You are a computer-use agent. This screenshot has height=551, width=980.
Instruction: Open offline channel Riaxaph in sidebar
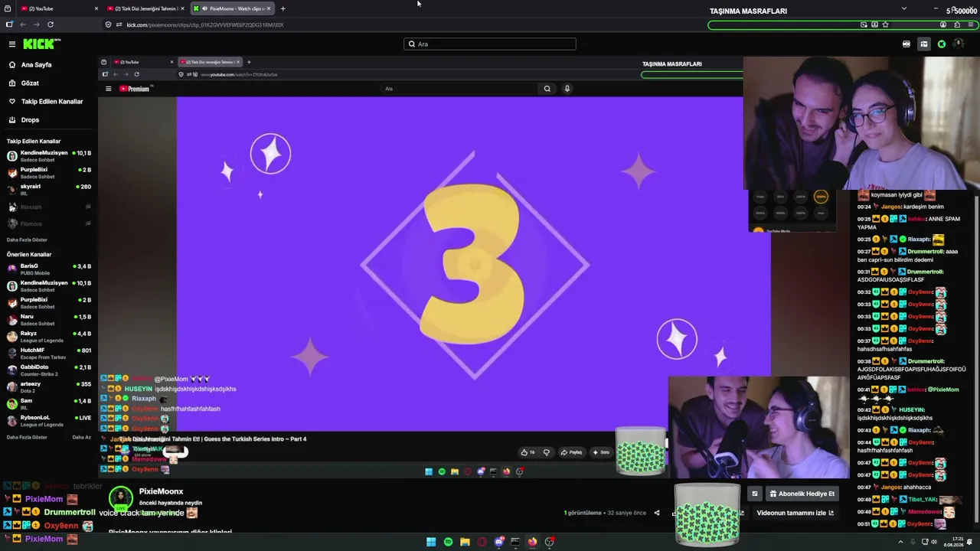(49, 207)
